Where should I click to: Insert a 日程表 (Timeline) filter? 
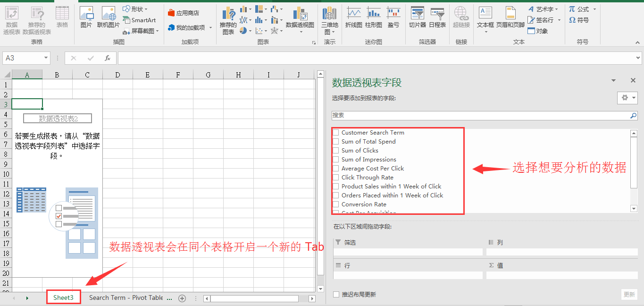(437, 17)
